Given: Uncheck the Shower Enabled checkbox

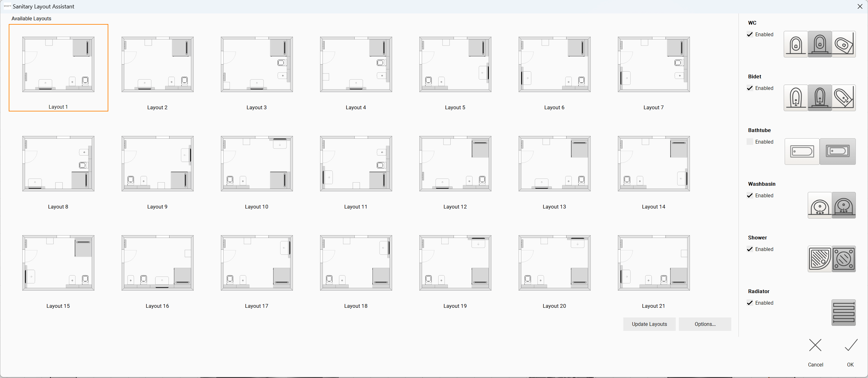Looking at the screenshot, I should (750, 249).
